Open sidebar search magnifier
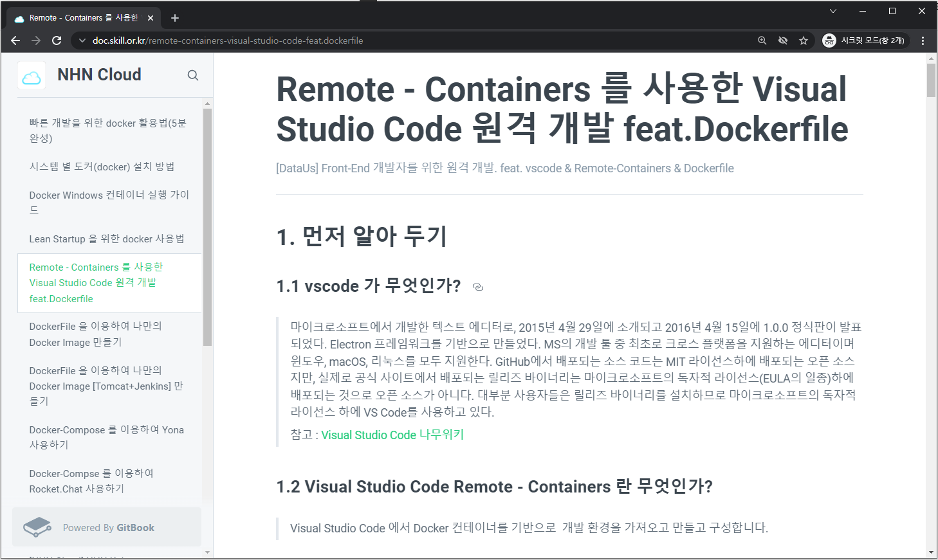The image size is (938, 560). pos(193,75)
